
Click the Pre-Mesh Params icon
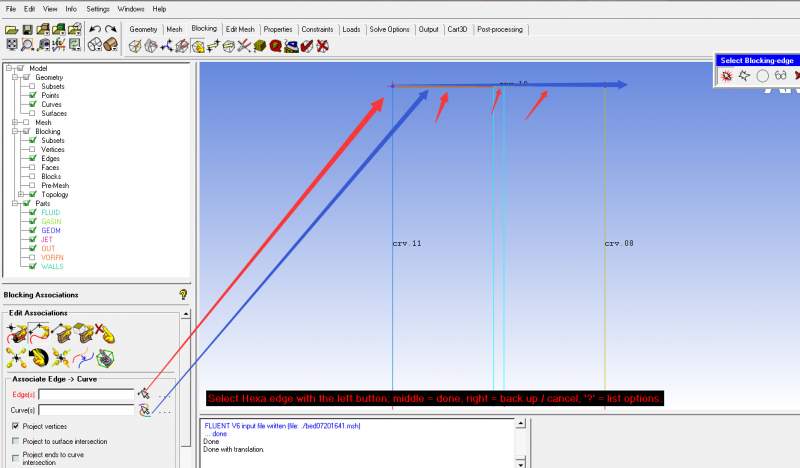click(260, 46)
